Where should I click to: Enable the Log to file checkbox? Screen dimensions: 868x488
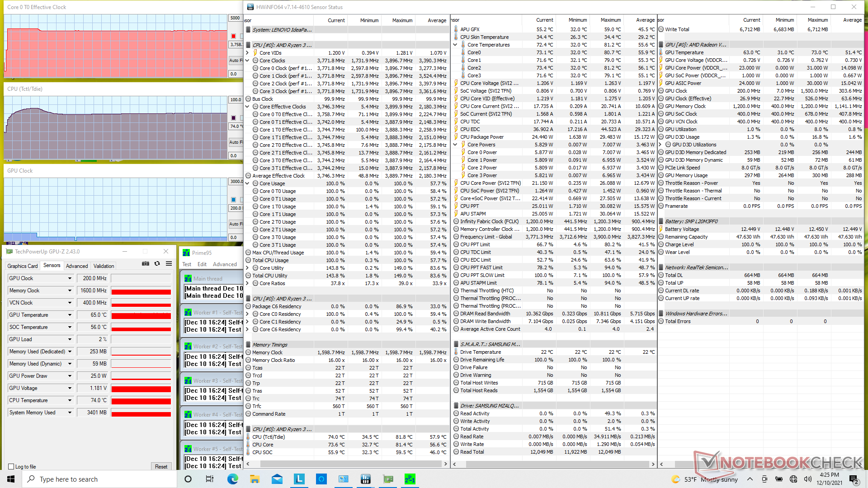11,467
